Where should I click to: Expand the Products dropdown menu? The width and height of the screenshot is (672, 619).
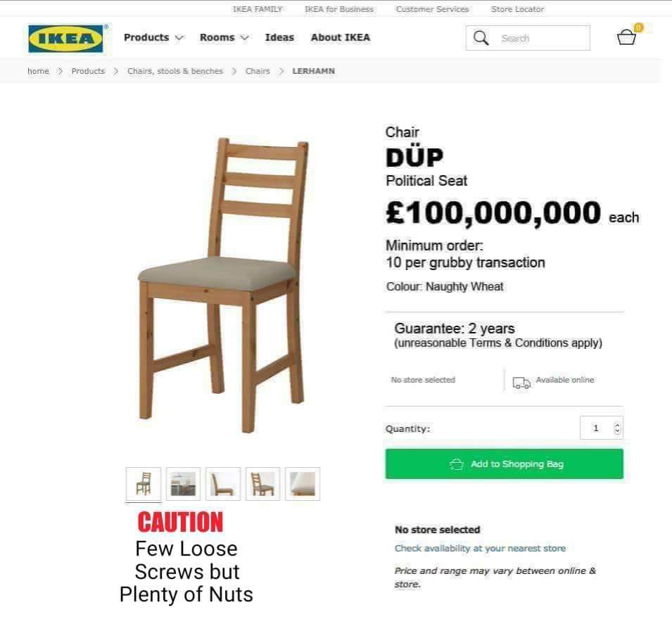pos(153,38)
